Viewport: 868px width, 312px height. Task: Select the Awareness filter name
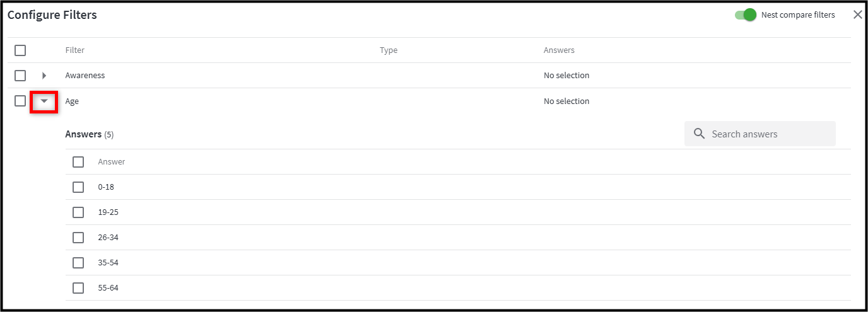85,76
